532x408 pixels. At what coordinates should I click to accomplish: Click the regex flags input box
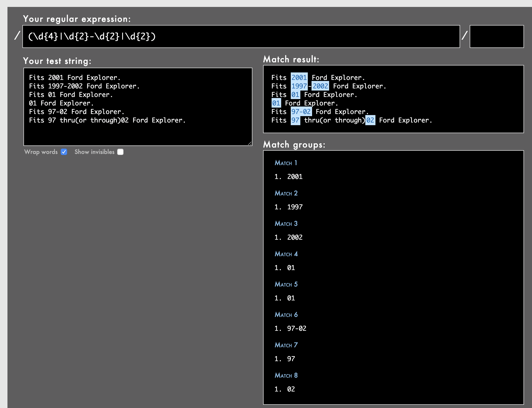coord(496,36)
